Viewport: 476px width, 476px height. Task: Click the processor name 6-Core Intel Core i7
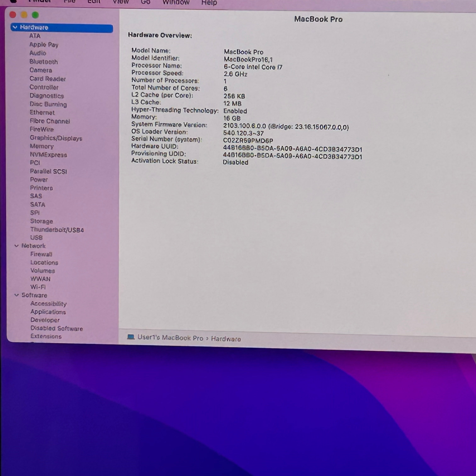click(x=253, y=67)
